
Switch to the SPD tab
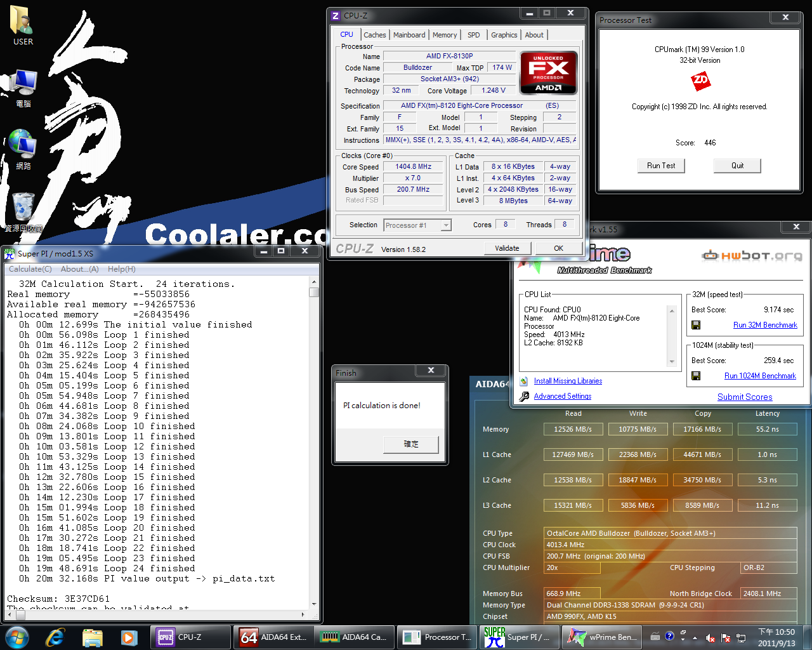pyautogui.click(x=474, y=35)
